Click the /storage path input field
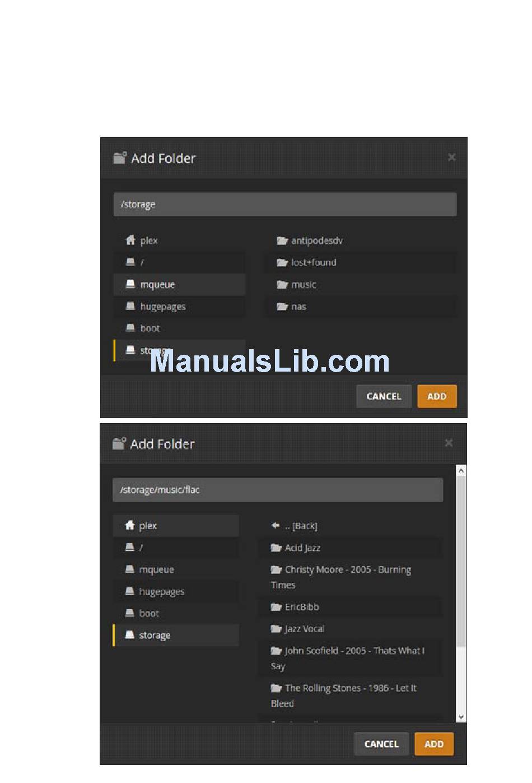Image resolution: width=532 pixels, height=783 pixels. 285,204
